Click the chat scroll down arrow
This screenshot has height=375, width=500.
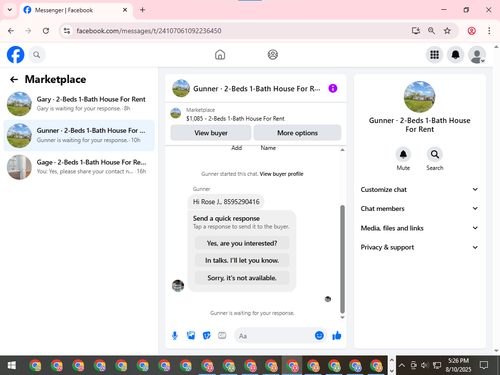click(342, 317)
